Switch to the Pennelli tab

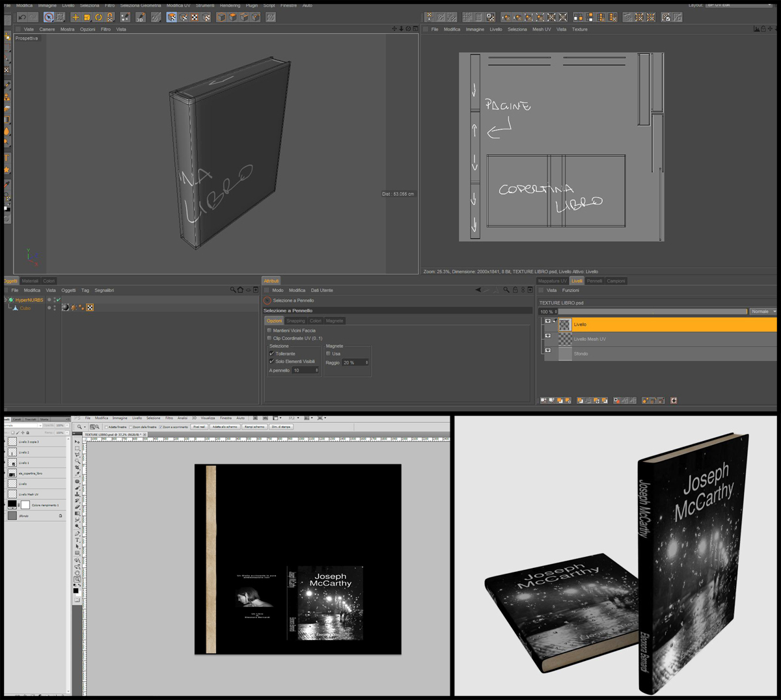point(594,281)
